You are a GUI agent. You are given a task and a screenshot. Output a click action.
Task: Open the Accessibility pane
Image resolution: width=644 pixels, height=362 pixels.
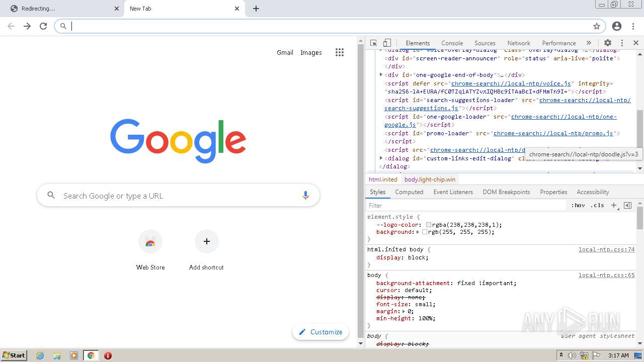593,192
